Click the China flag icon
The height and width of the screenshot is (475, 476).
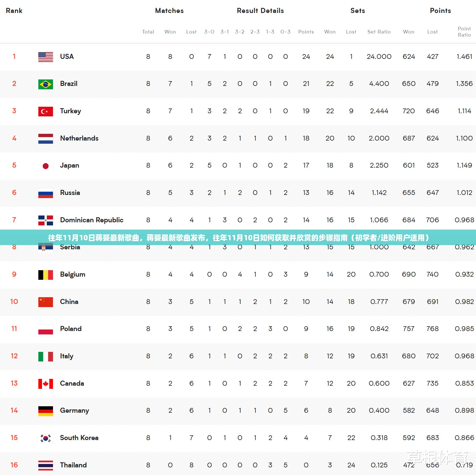(x=45, y=302)
